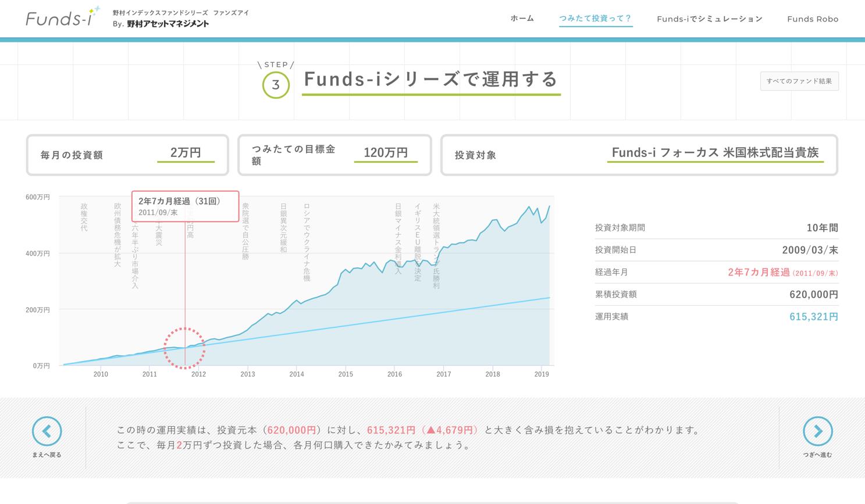Click 野村アセットマネジメント brand text
Screen dimensions: 865x504
coord(168,24)
